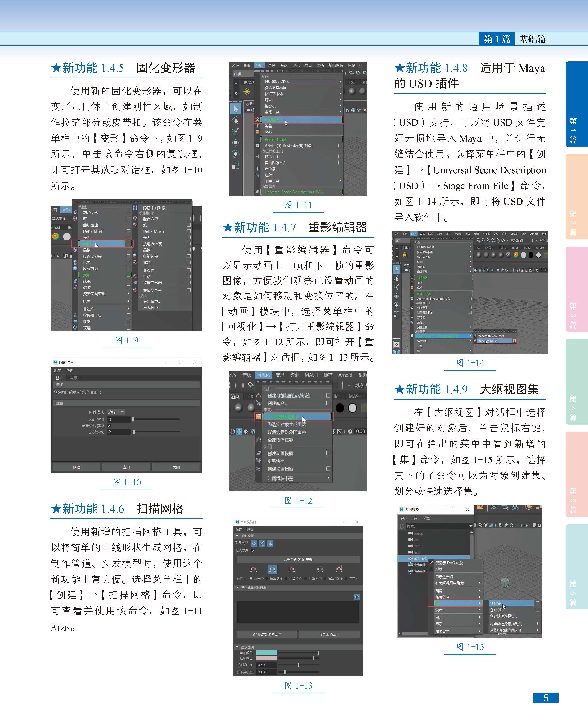Click the 创建 button in 固化选项
588x728 pixels.
click(x=77, y=467)
